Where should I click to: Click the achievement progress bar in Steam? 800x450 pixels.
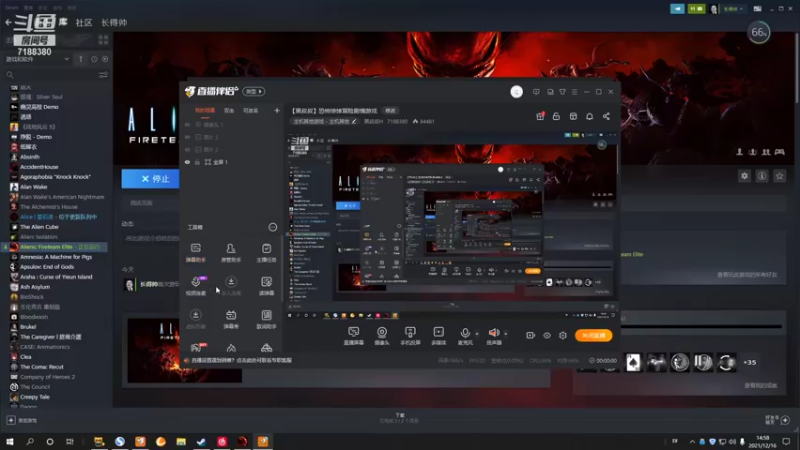point(701,327)
